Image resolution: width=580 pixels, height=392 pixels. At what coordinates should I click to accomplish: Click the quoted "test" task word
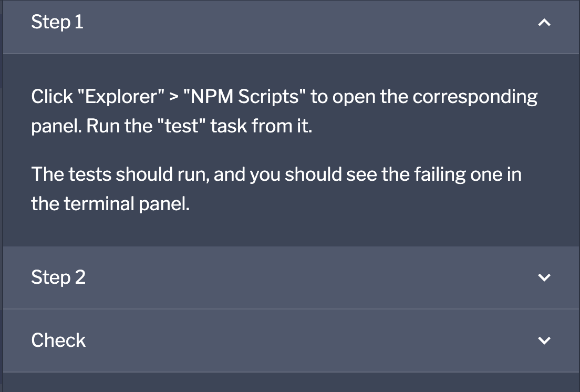click(x=181, y=126)
